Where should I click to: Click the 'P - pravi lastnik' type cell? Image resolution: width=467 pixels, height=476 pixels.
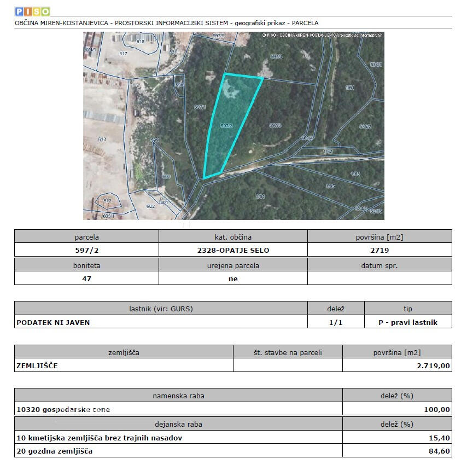coord(408,322)
